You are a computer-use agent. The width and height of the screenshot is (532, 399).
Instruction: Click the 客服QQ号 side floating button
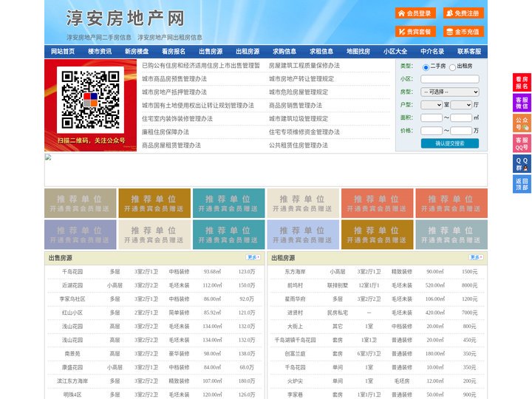(x=522, y=143)
